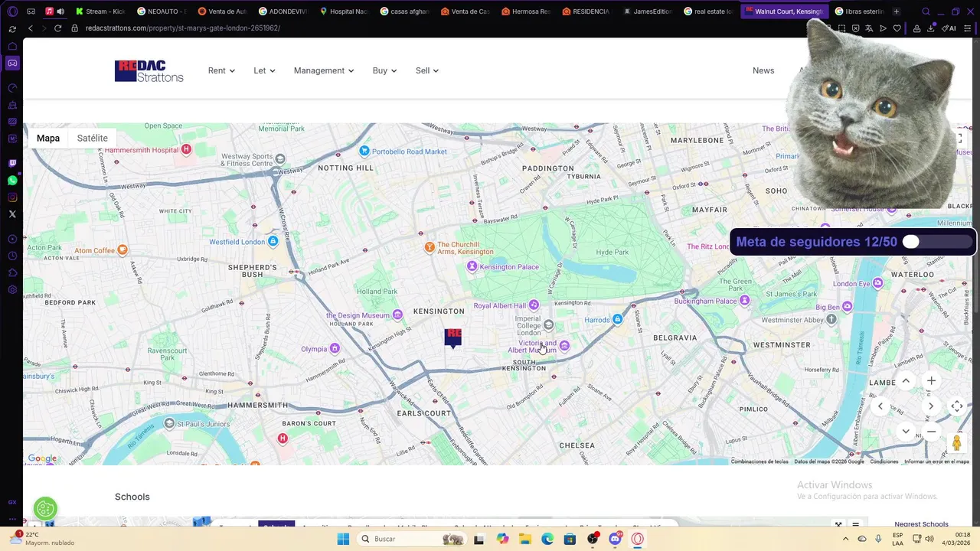The height and width of the screenshot is (551, 980).
Task: Reload the current page
Action: coord(57,28)
